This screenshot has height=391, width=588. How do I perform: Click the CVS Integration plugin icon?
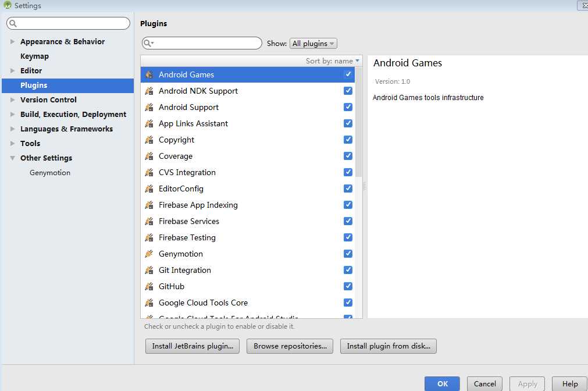[149, 172]
